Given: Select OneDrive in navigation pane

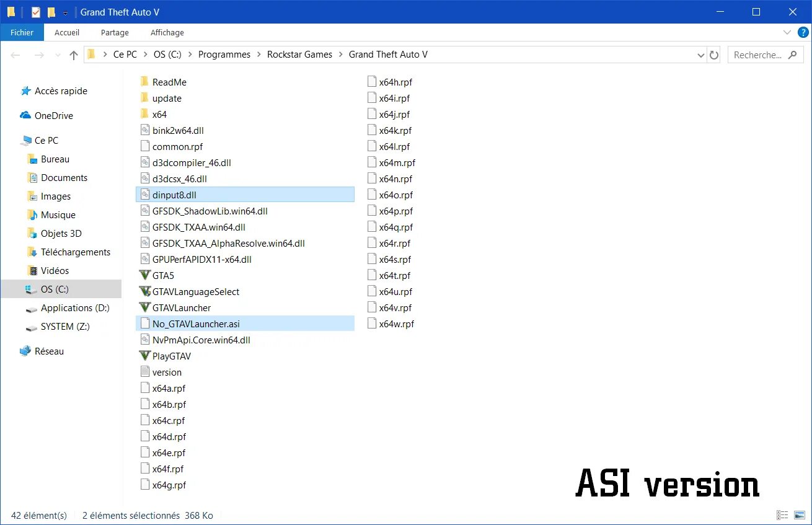Looking at the screenshot, I should 53,116.
